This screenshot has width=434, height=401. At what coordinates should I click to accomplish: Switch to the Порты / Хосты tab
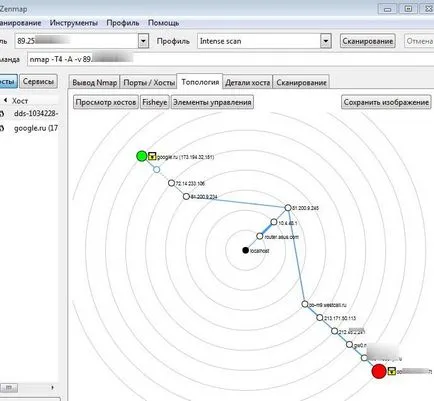[x=149, y=82]
